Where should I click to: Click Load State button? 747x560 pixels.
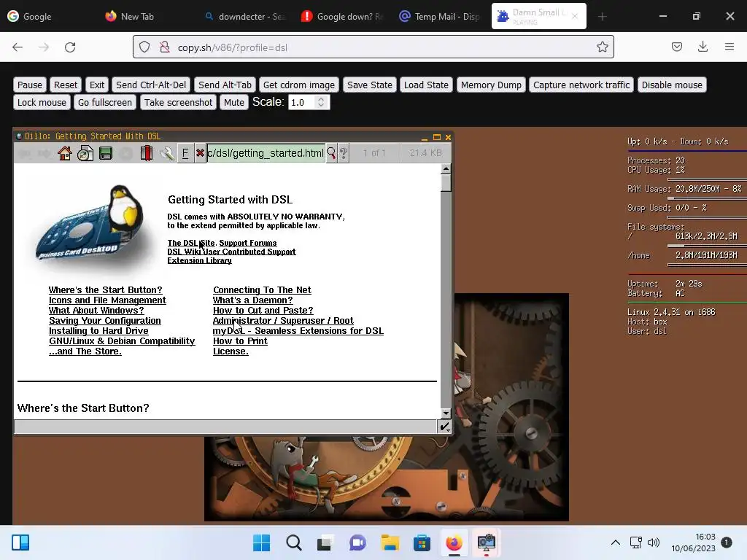(x=426, y=85)
